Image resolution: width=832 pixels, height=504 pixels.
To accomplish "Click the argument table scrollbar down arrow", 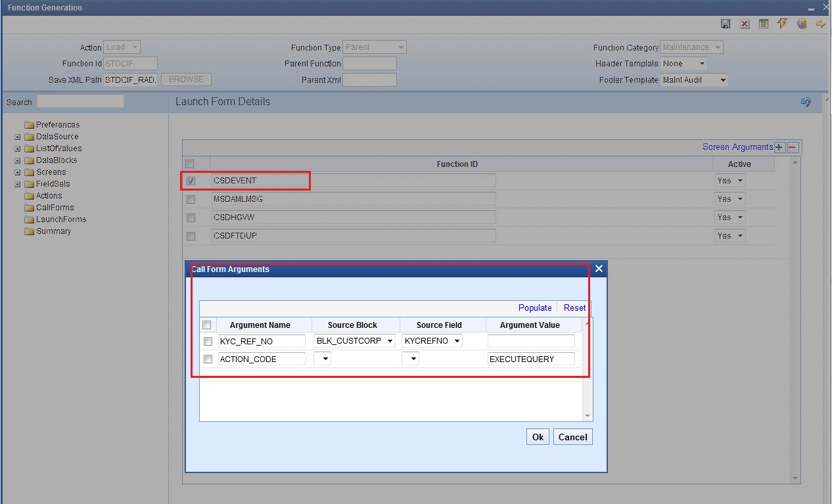I will pyautogui.click(x=588, y=416).
